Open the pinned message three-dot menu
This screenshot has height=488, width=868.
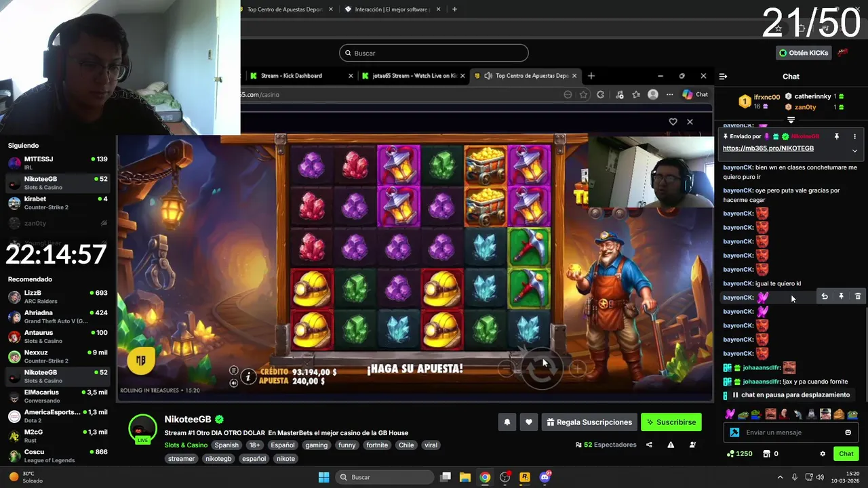point(854,136)
